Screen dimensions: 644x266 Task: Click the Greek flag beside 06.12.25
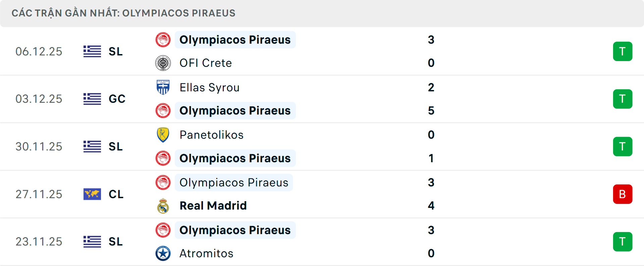(x=92, y=51)
